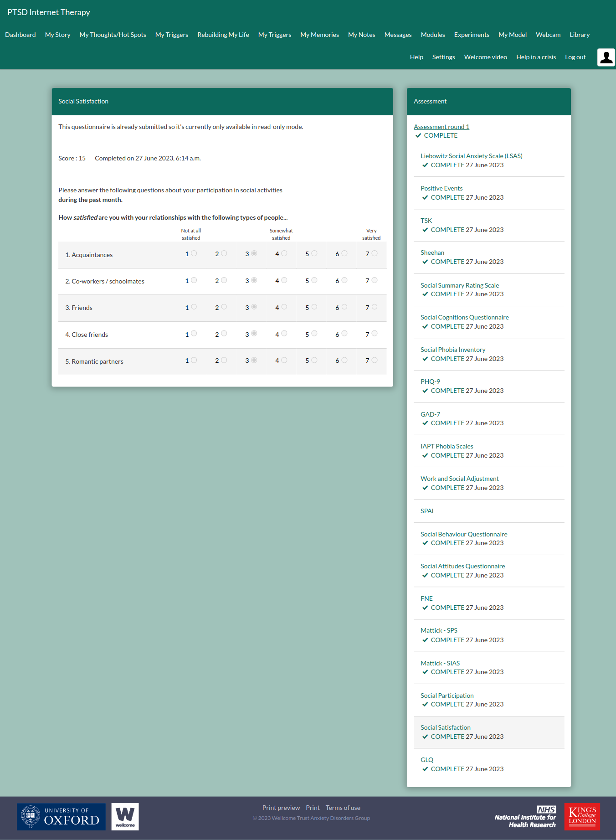The image size is (616, 840).
Task: Click the checkmark beside Assessment round 1 COMPLETE
Action: [x=418, y=136]
